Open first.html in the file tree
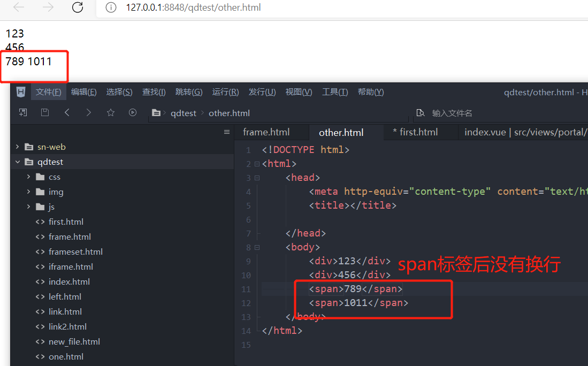 [x=66, y=222]
